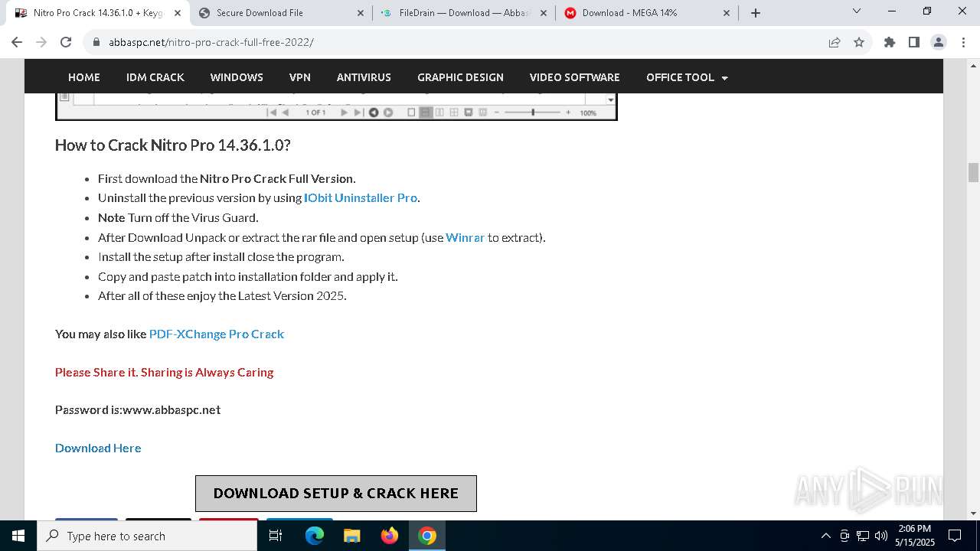The image size is (980, 551).
Task: Open WINDOWS category in navigation
Action: point(237,77)
